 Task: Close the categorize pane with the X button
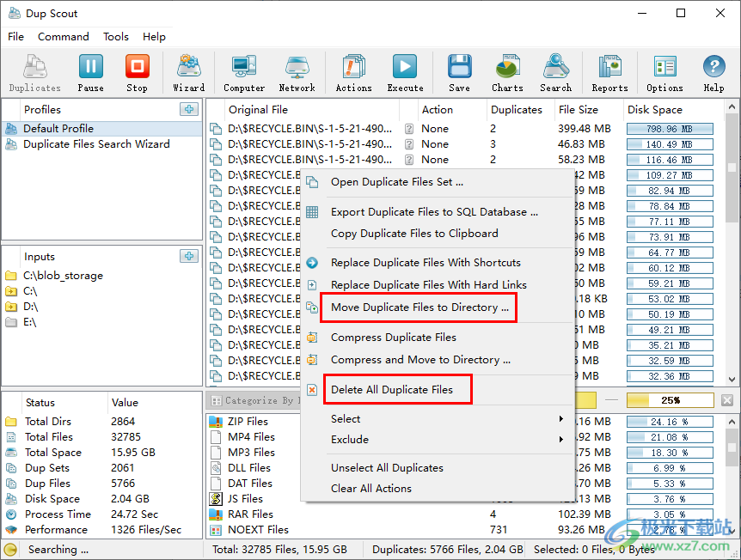tap(727, 400)
